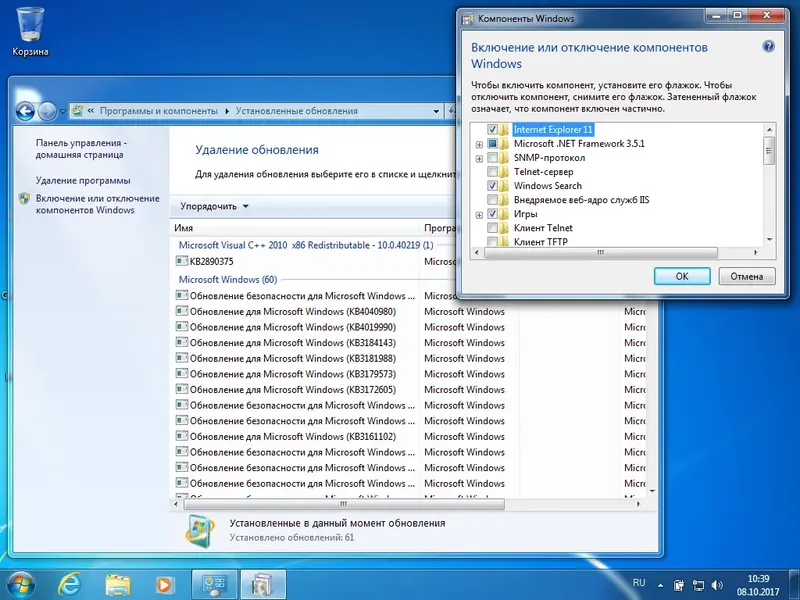Open Windows Explorer folder icon on taskbar
The height and width of the screenshot is (600, 800).
118,584
